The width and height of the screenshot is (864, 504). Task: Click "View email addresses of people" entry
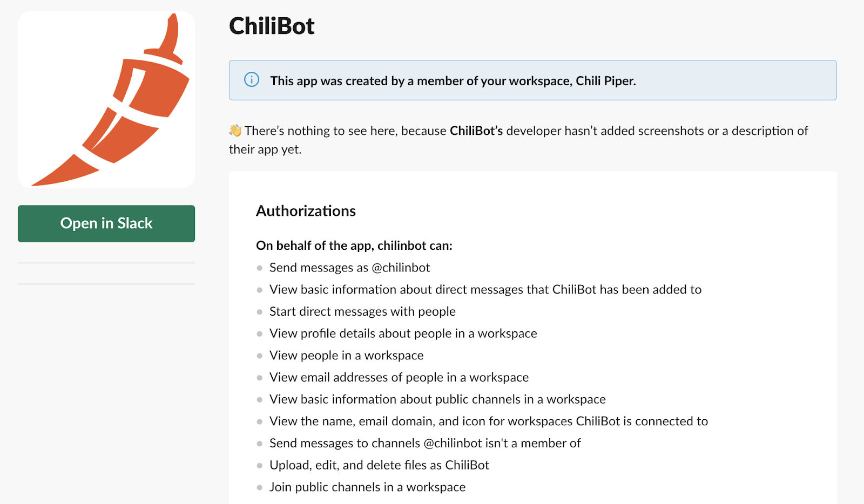point(399,377)
